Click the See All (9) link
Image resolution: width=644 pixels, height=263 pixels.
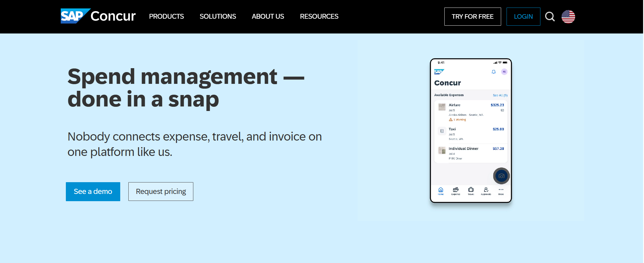click(500, 95)
